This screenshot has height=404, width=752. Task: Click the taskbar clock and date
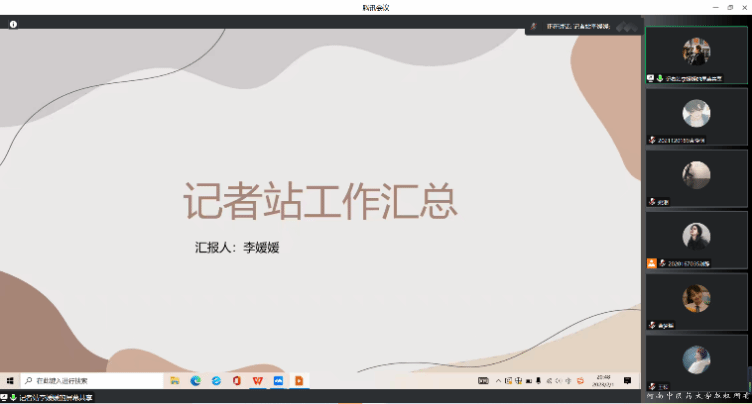coord(603,380)
